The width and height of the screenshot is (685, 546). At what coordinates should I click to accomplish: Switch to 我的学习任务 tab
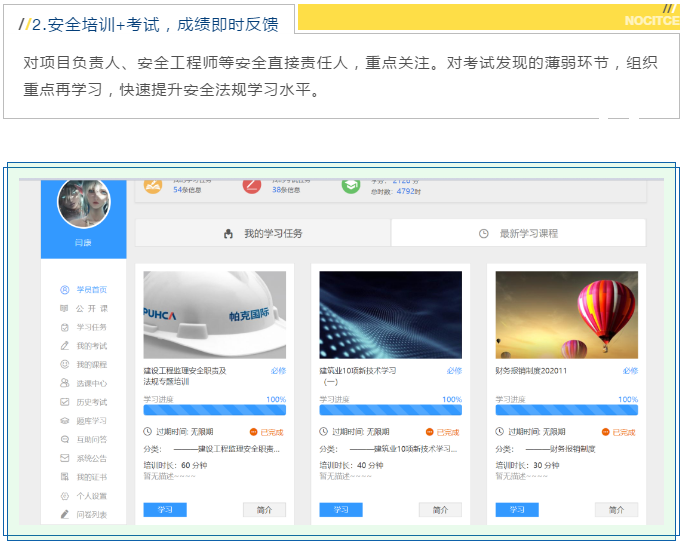click(x=263, y=234)
